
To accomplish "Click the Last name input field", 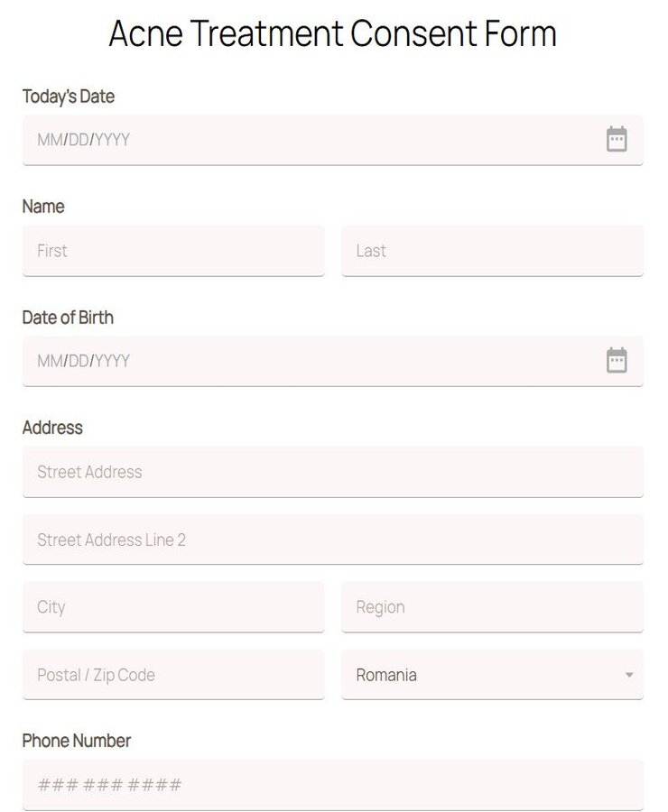I will tap(493, 250).
